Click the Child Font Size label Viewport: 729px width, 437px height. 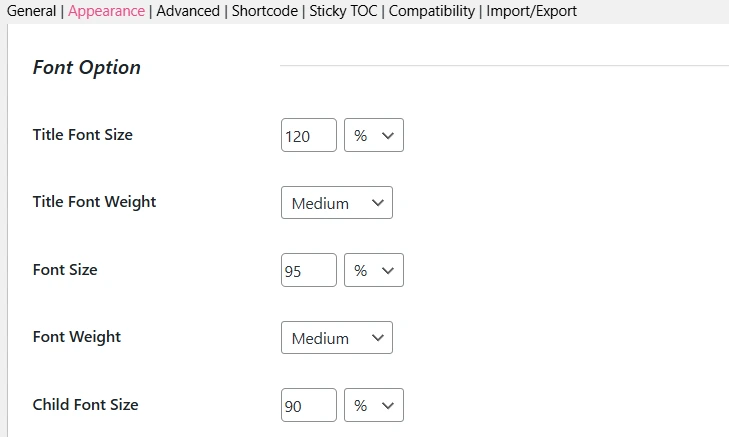pos(85,405)
